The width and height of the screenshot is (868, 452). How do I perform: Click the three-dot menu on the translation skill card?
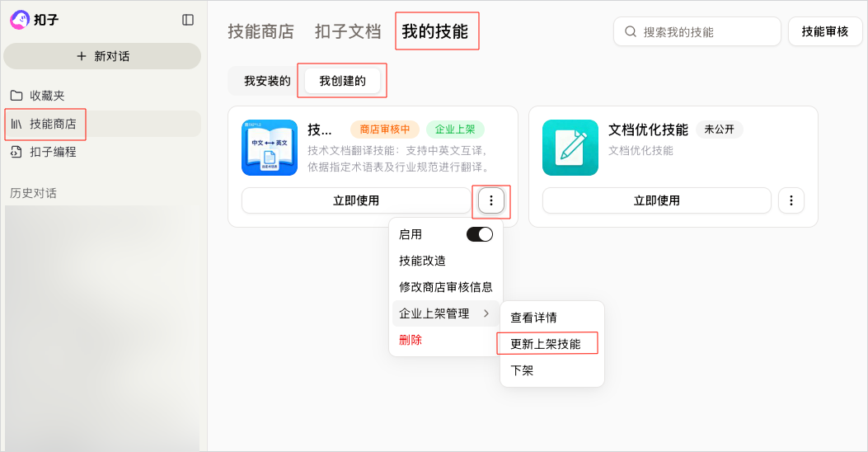point(491,200)
